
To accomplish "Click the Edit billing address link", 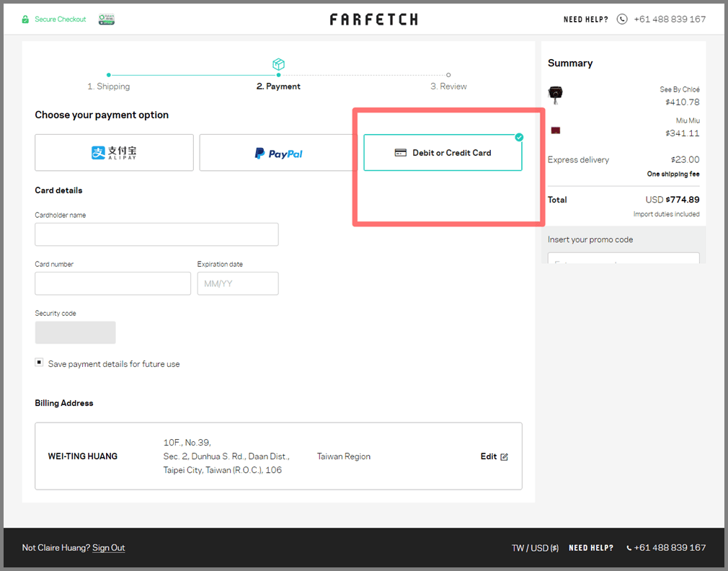I will (489, 456).
